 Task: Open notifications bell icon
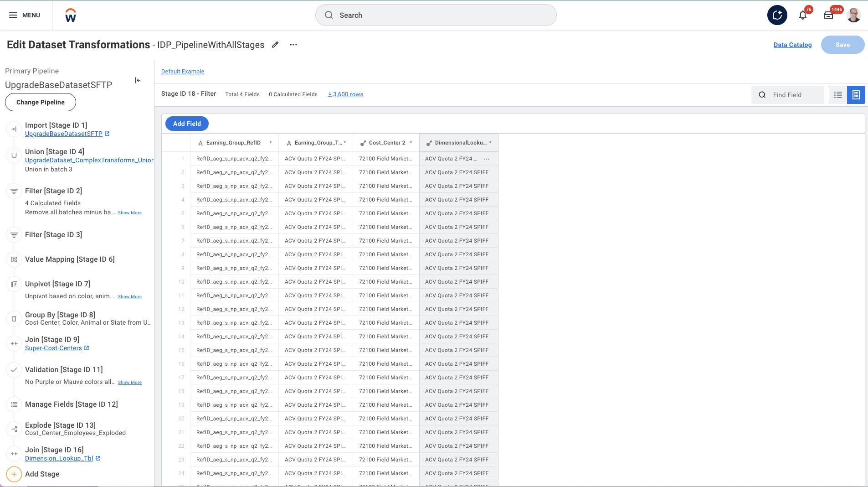pyautogui.click(x=803, y=15)
